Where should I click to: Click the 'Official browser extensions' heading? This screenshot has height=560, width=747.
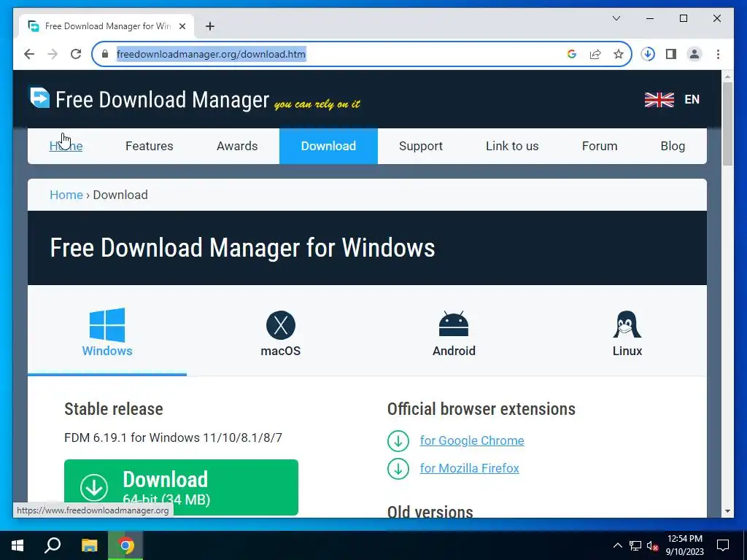pos(481,409)
